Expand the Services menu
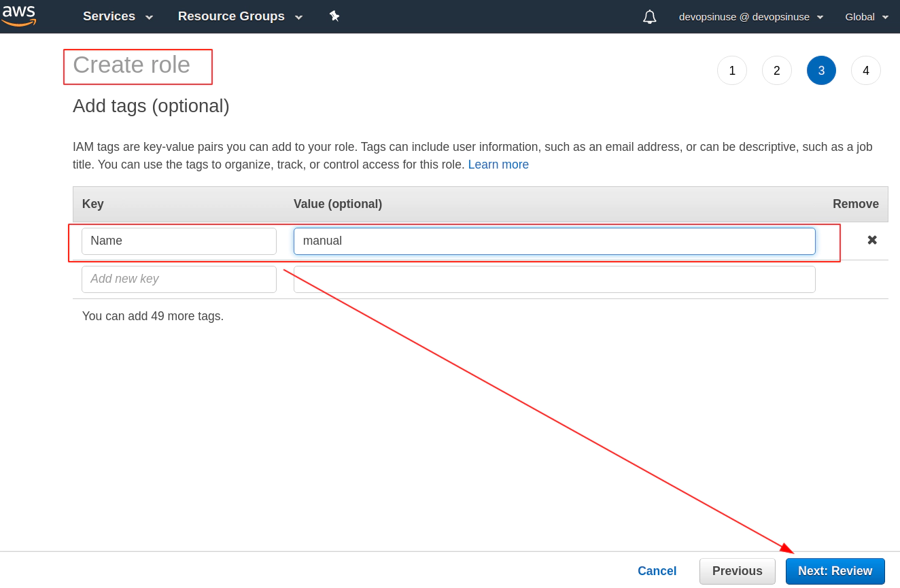 tap(118, 16)
